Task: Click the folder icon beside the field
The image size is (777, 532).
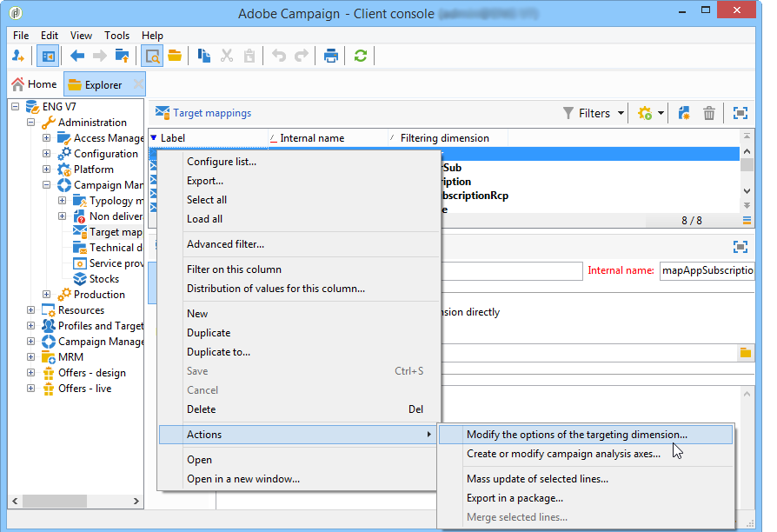Action: [746, 353]
